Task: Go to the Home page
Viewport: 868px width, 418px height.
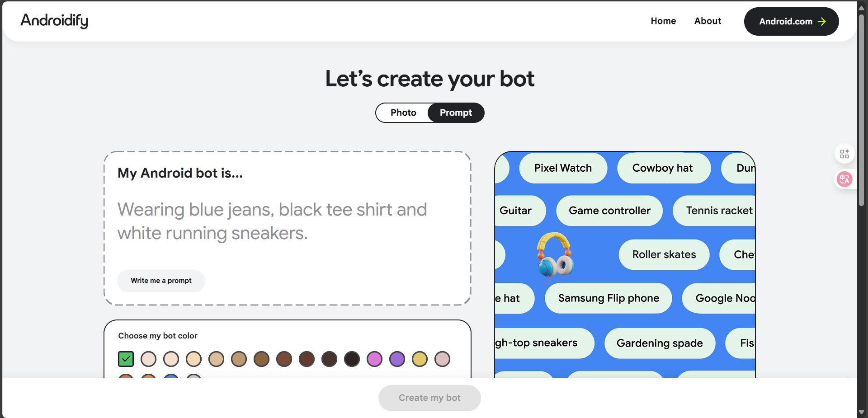Action: 663,21
